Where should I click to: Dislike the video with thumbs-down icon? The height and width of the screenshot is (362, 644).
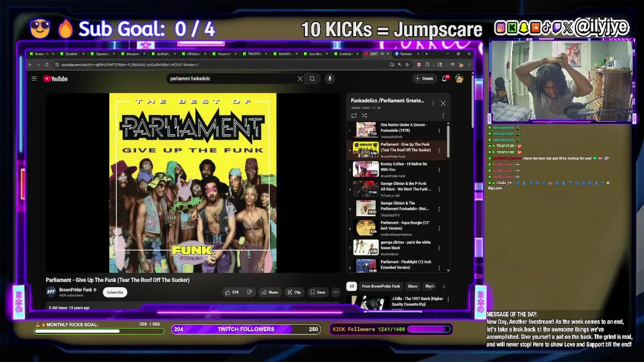(x=249, y=292)
